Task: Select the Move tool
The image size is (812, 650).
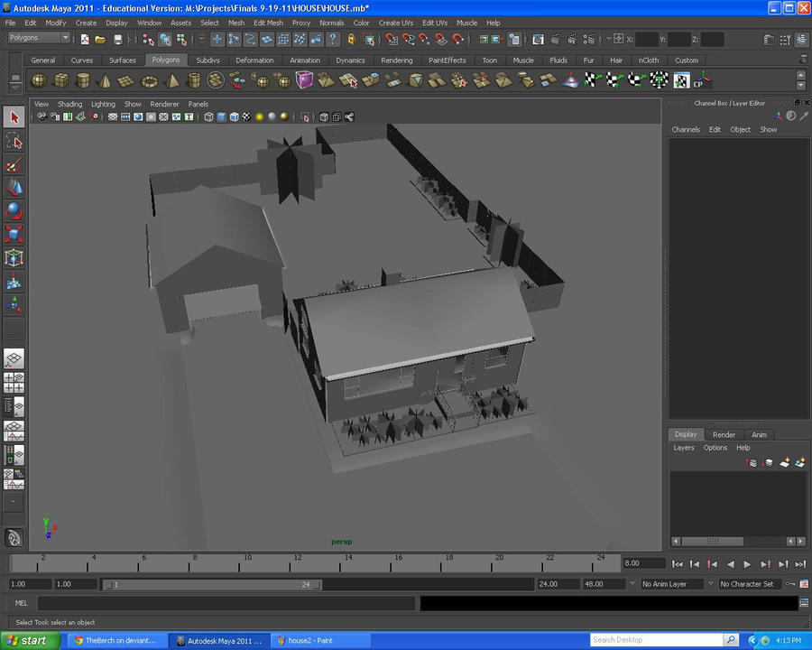Action: (x=14, y=187)
